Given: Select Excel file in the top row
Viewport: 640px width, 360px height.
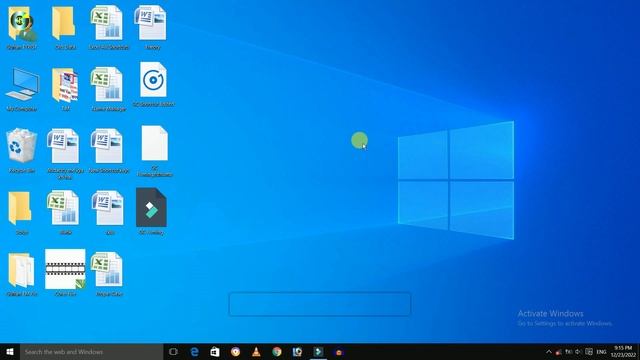Looking at the screenshot, I should pos(107,23).
